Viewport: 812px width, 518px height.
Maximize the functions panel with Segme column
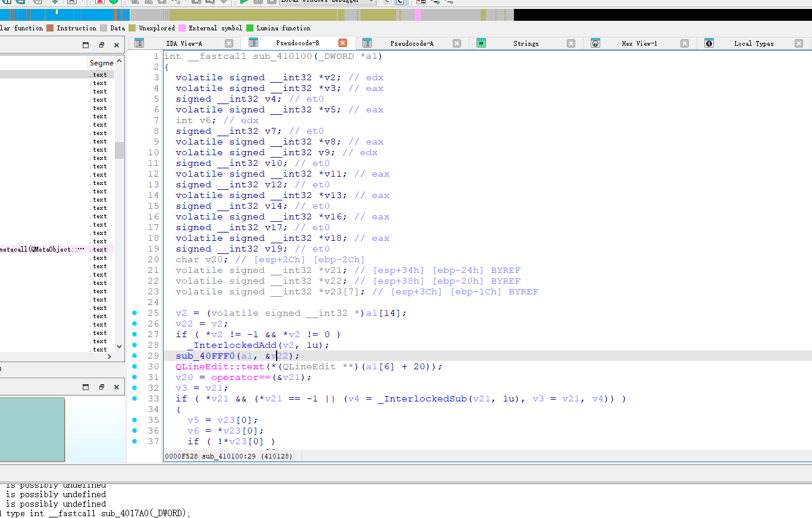click(86, 45)
